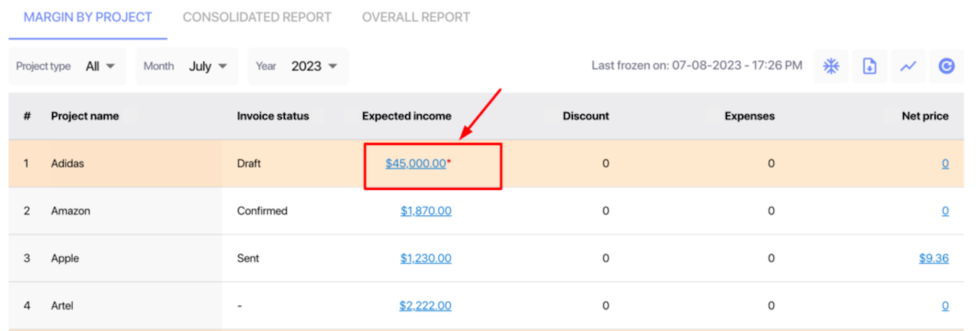The height and width of the screenshot is (331, 980).
Task: Open Apple expected income $1,230.00 link
Action: [426, 258]
